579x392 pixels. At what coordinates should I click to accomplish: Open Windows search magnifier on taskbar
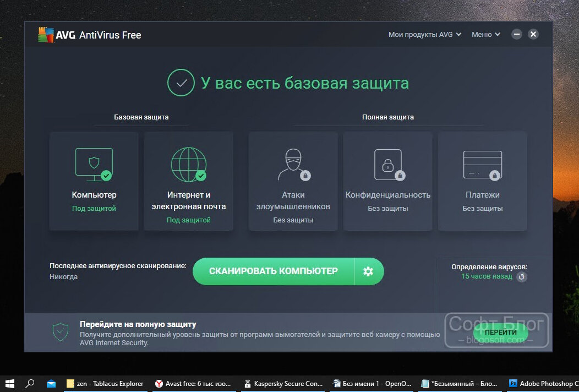tap(30, 384)
